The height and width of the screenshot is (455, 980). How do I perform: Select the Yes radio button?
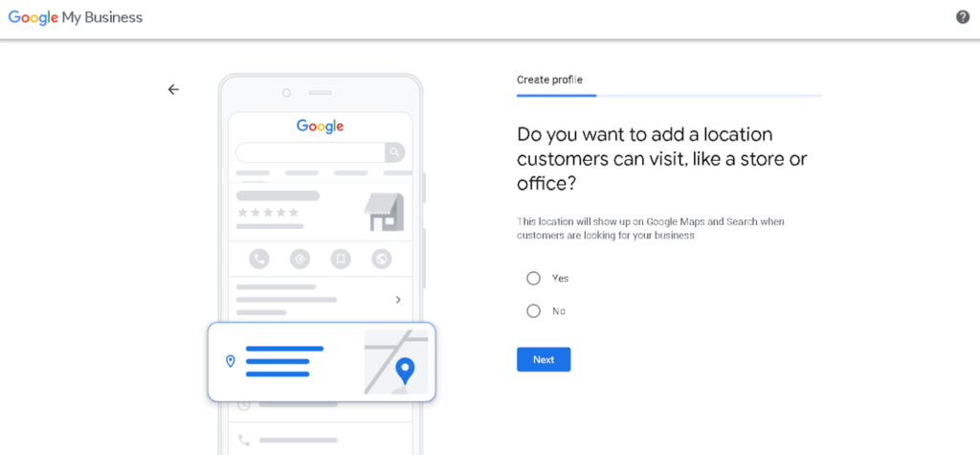(533, 278)
